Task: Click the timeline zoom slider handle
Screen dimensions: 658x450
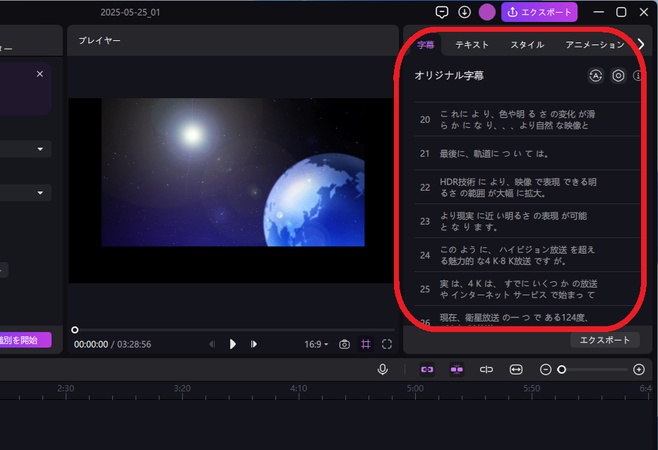Action: (561, 369)
